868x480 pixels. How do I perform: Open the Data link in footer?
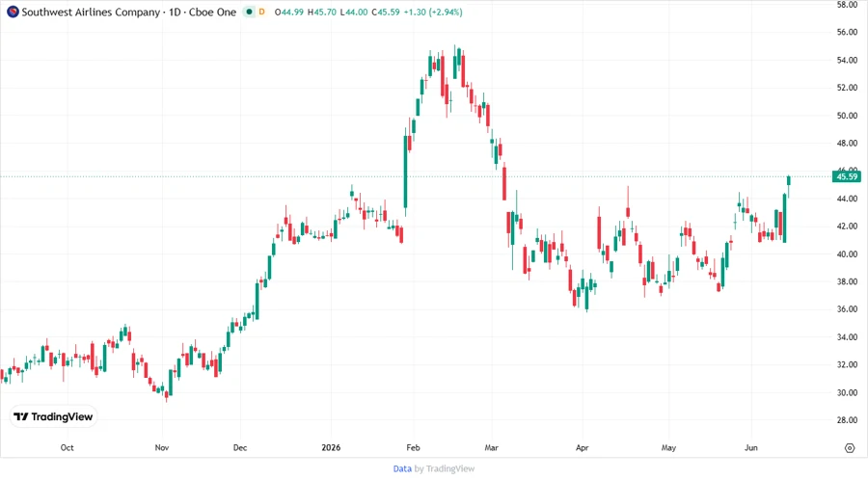[402, 468]
